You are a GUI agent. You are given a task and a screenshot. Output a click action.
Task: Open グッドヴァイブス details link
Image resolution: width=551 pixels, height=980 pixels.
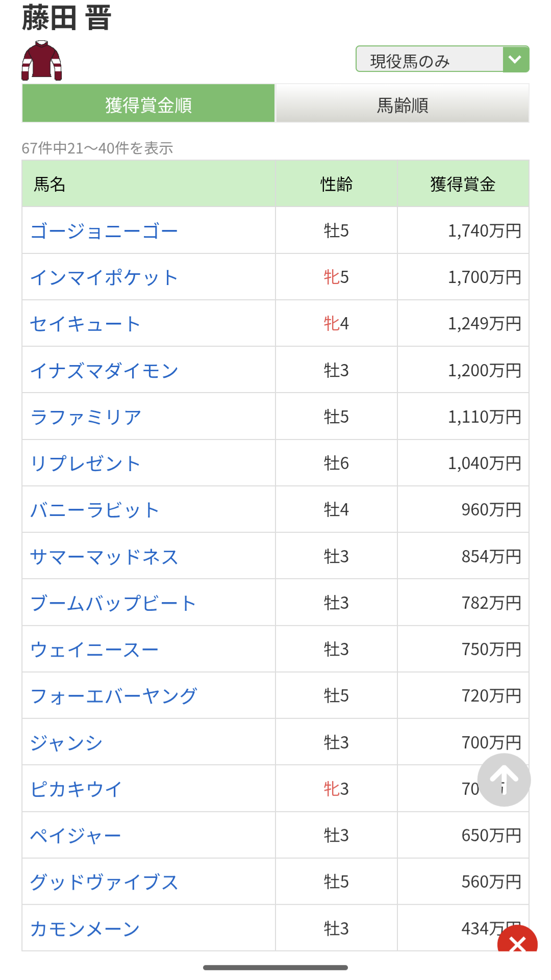coord(104,882)
